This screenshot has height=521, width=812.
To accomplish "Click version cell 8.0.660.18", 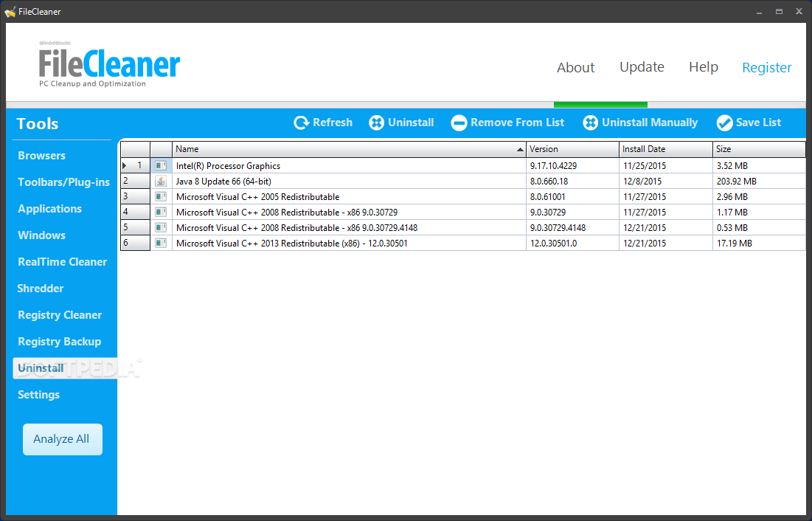I will [572, 182].
